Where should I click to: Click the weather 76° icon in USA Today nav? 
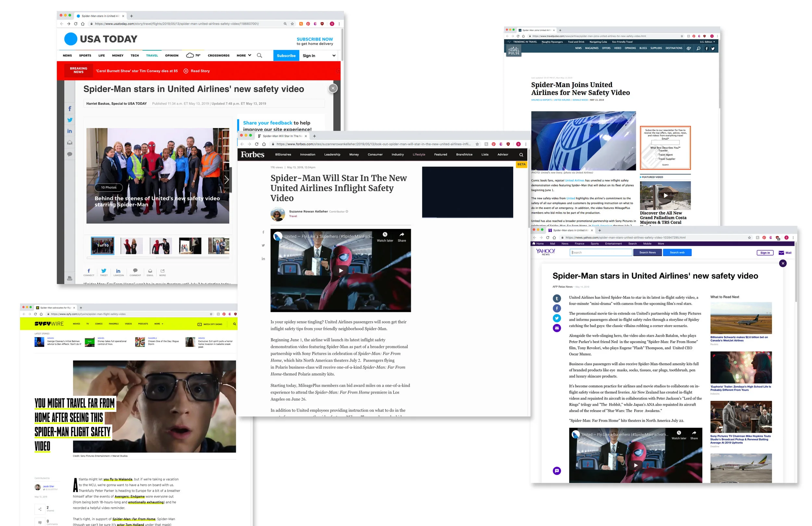(x=193, y=55)
